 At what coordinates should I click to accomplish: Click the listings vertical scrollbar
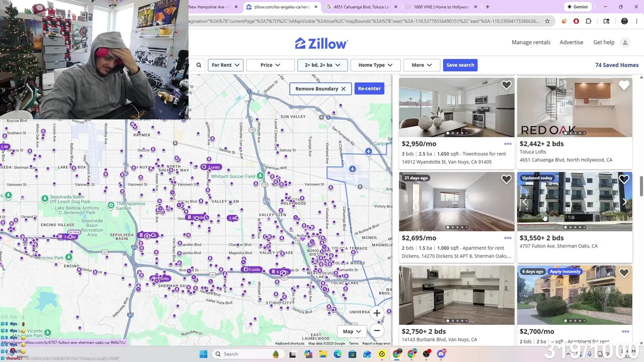[641, 187]
